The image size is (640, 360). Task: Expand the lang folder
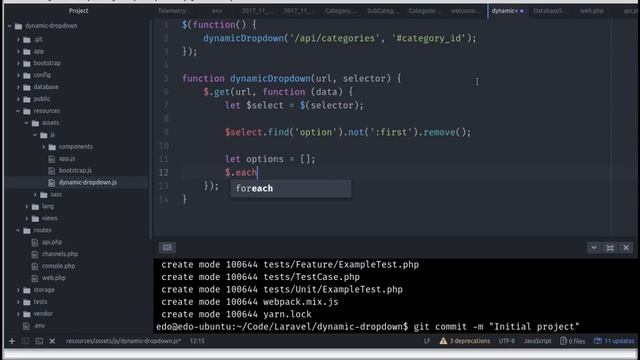(27, 207)
